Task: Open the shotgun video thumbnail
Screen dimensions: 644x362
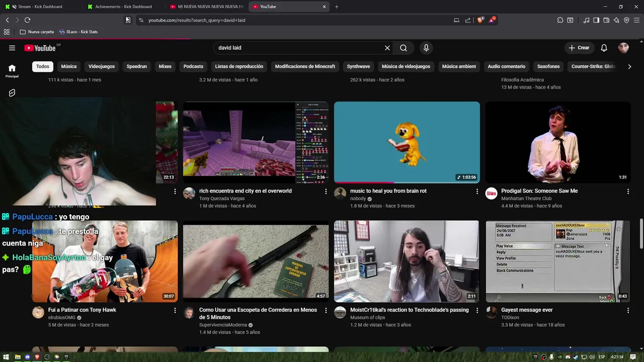Action: tap(256, 261)
